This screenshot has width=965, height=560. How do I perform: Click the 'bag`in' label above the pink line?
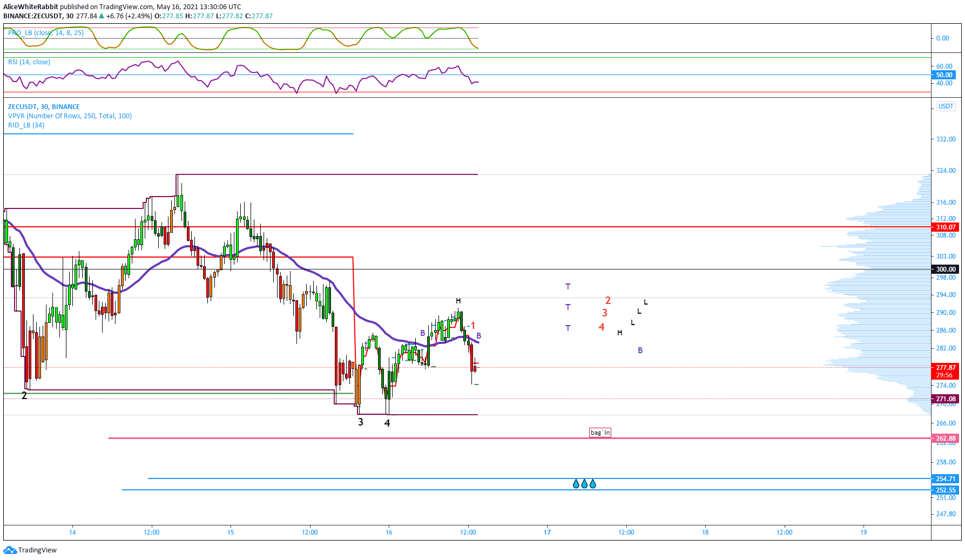600,433
